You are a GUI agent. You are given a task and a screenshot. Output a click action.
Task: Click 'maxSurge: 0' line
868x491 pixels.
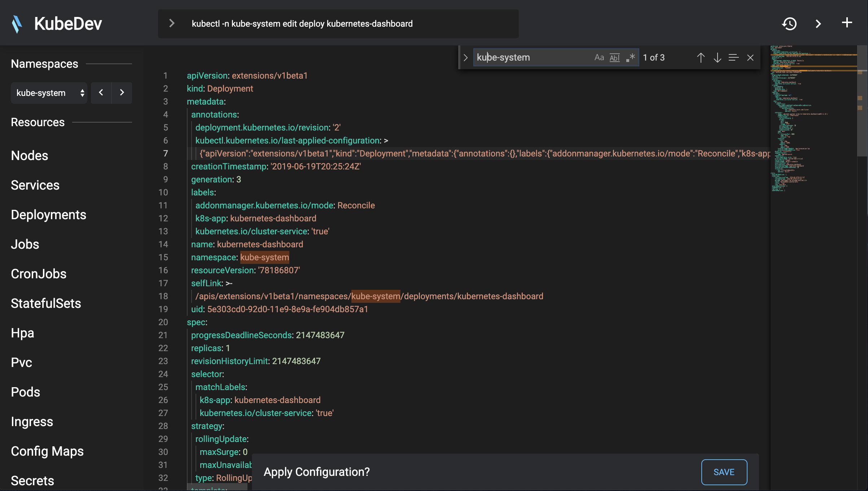point(224,452)
